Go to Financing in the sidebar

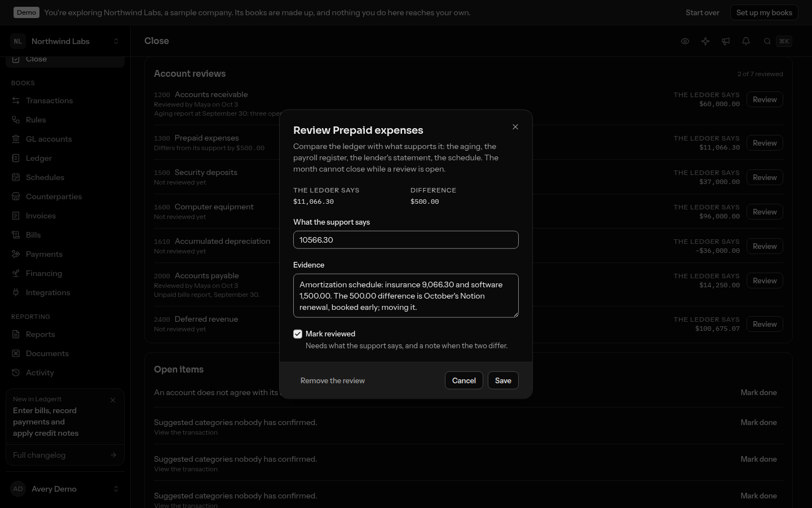click(65, 273)
